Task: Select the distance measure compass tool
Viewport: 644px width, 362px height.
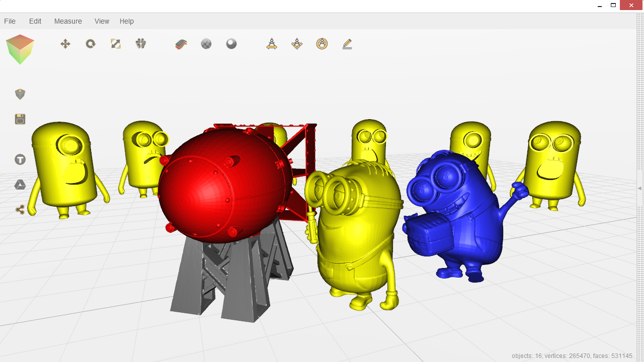Action: click(x=272, y=44)
